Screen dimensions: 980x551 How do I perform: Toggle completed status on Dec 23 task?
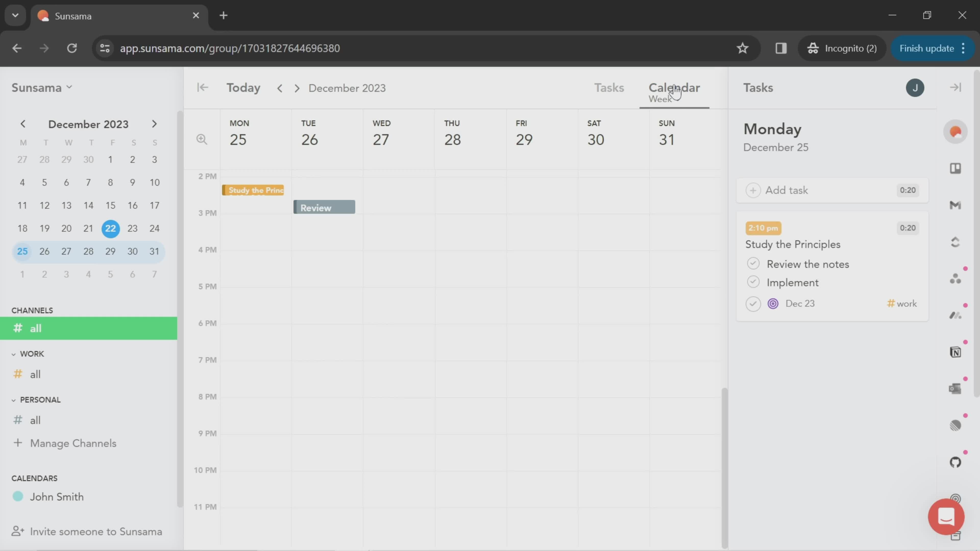point(753,303)
